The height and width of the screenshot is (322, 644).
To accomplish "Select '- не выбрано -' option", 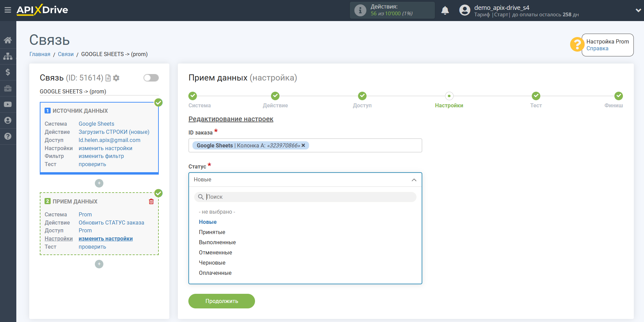I will pyautogui.click(x=217, y=212).
